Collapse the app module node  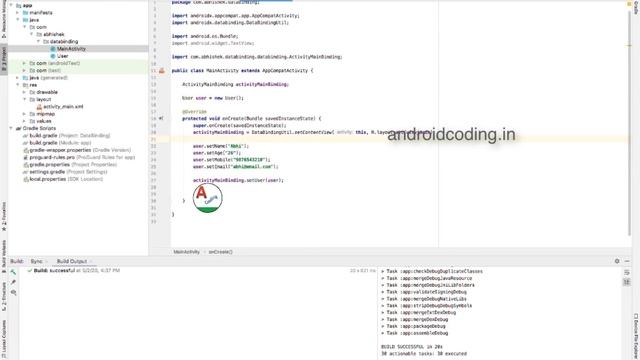point(11,5)
